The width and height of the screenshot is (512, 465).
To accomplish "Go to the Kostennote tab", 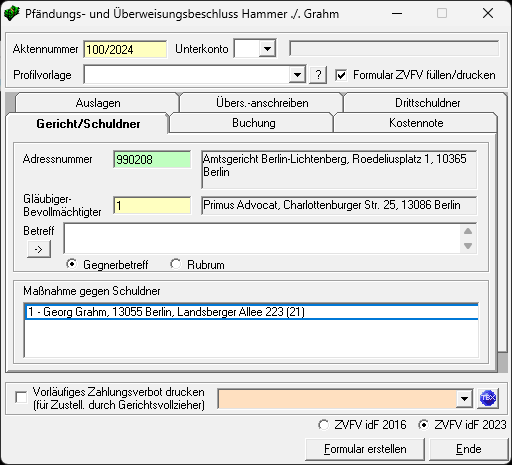I will coord(416,123).
